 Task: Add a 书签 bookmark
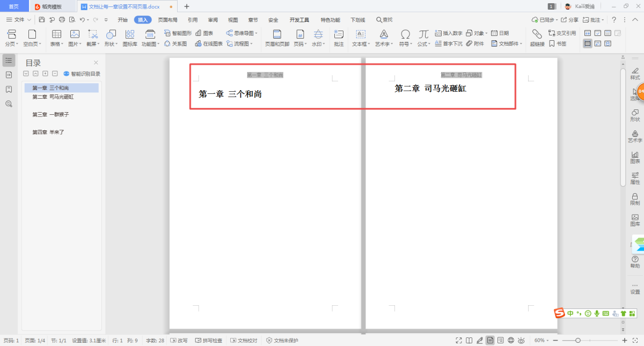(558, 44)
